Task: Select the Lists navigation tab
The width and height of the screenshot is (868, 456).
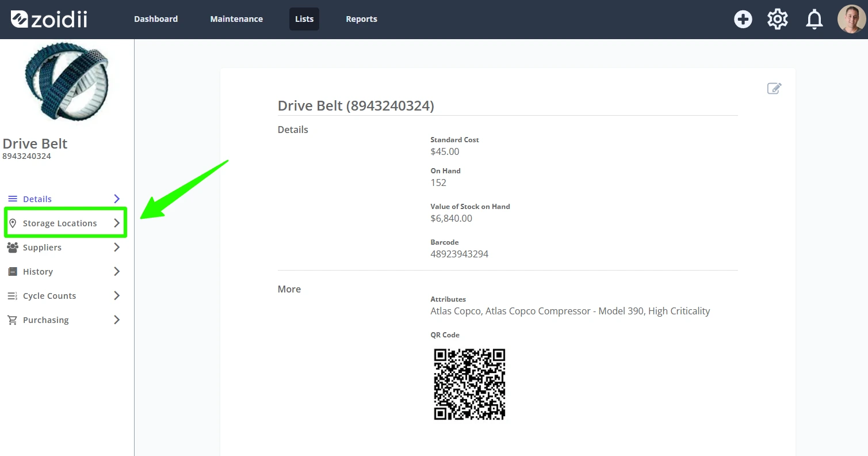Action: tap(304, 19)
